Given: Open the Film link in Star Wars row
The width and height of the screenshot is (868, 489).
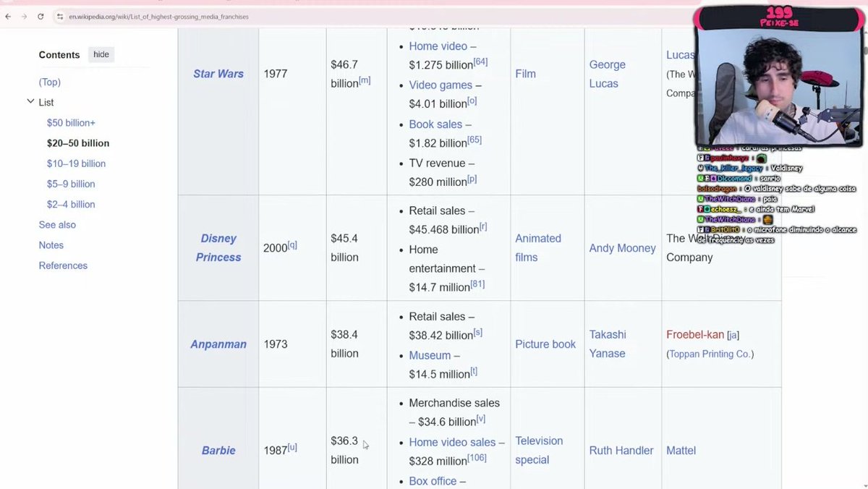Looking at the screenshot, I should [x=525, y=74].
